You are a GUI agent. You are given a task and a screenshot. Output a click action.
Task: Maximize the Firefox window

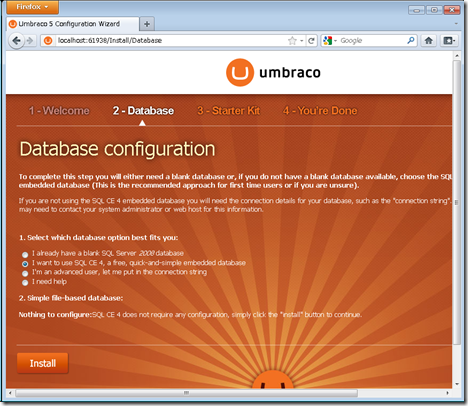[x=434, y=10]
